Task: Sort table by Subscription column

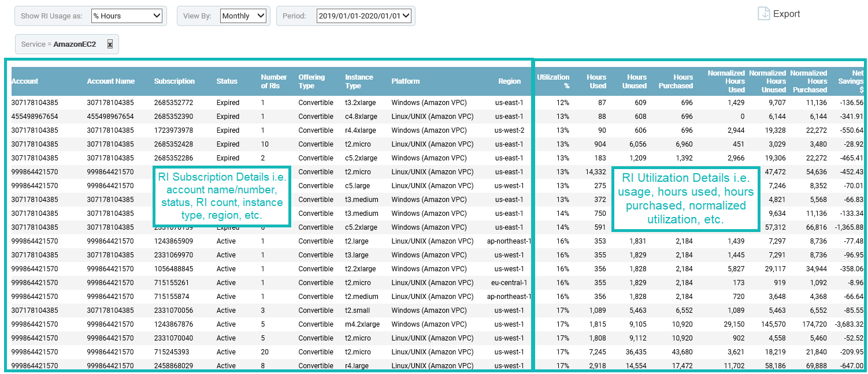Action: (x=174, y=81)
